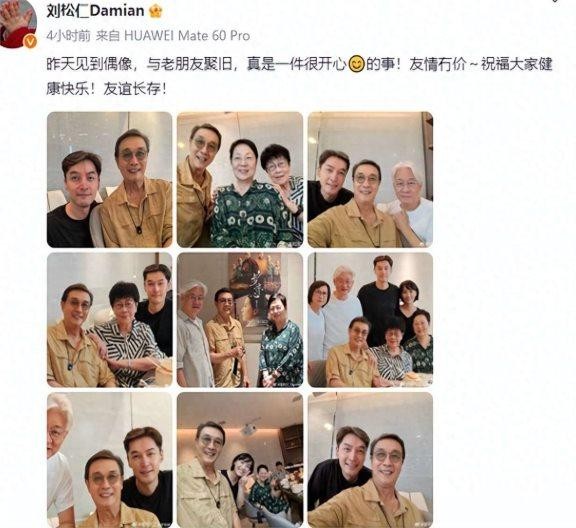Open the seven-person group photo
Viewport: 576px width, 528px height.
click(370, 320)
